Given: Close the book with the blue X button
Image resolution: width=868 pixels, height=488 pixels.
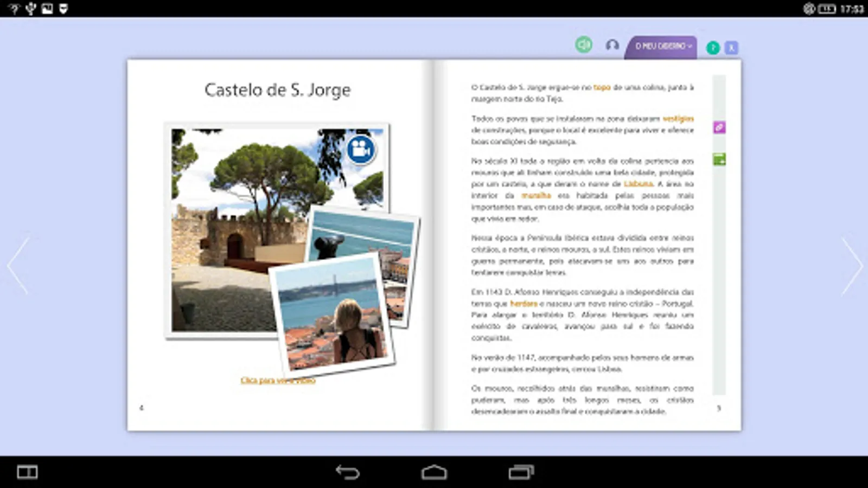Looking at the screenshot, I should click(x=731, y=48).
